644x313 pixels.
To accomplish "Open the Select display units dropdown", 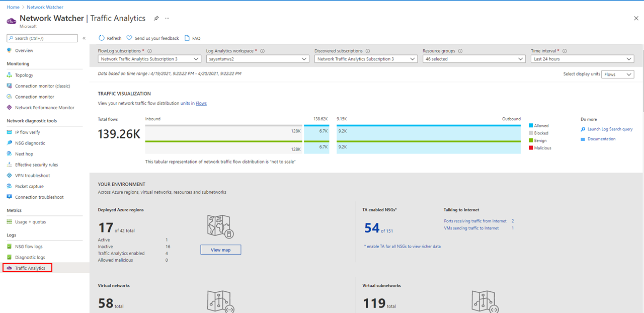I will [618, 74].
